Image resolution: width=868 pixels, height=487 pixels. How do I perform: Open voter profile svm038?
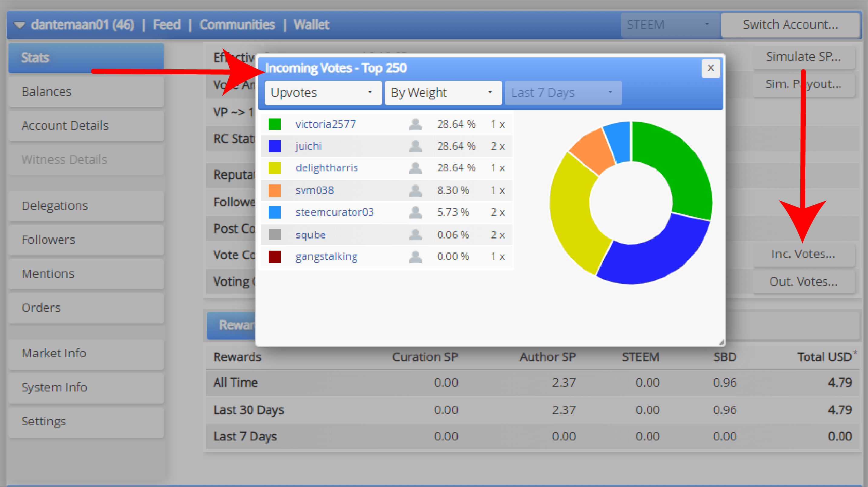[314, 190]
